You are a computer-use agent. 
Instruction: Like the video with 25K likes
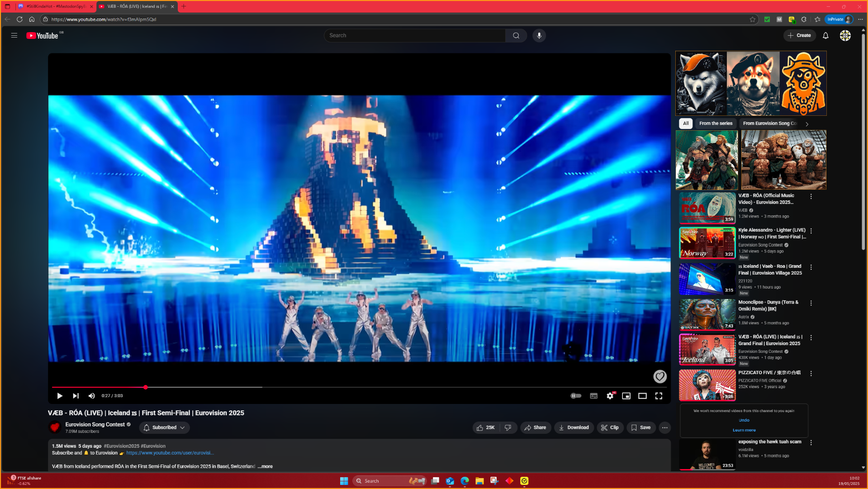(x=486, y=427)
